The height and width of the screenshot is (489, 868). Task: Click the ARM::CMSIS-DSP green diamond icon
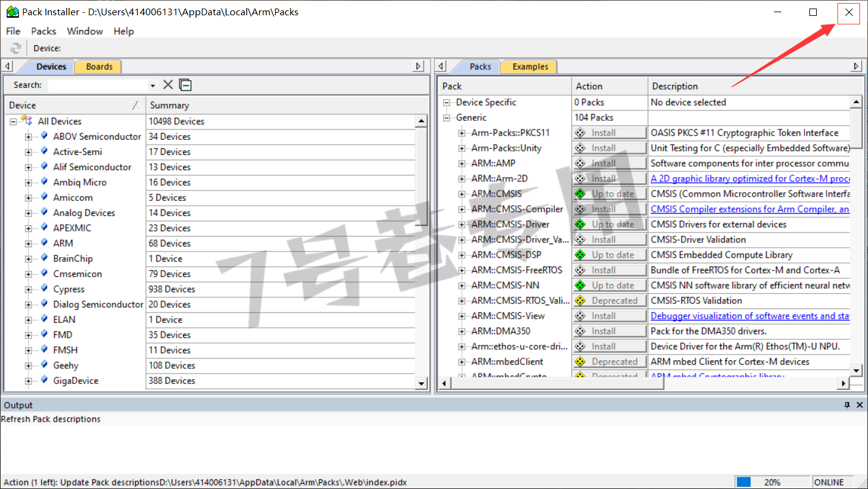click(580, 255)
